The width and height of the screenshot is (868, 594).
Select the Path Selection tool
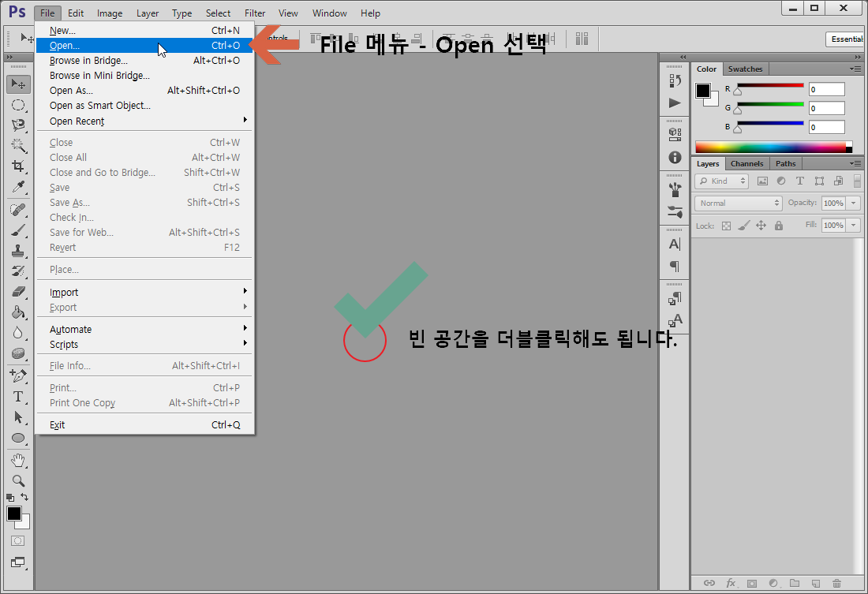(x=18, y=417)
